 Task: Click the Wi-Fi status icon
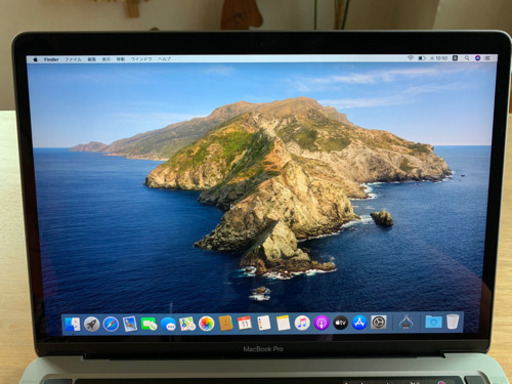tap(410, 58)
